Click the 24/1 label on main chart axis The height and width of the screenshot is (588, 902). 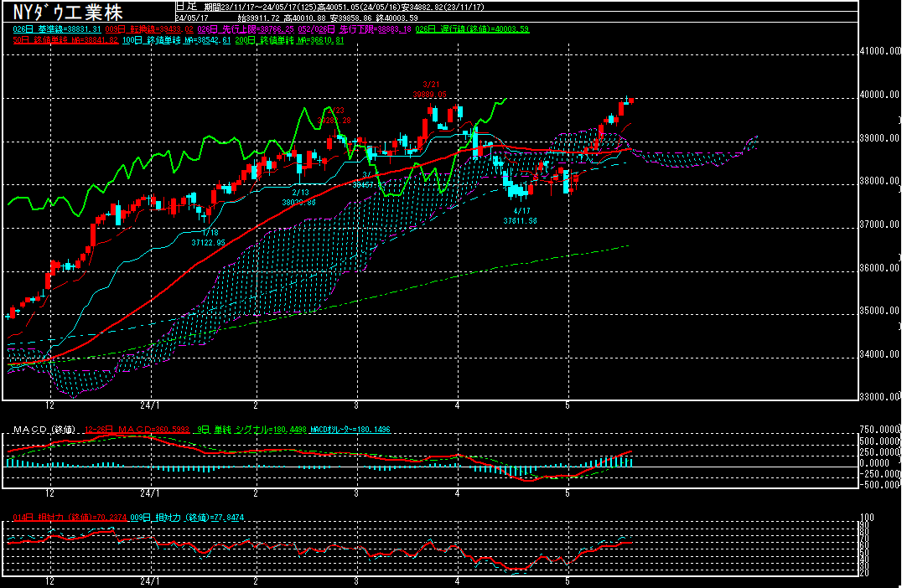point(149,405)
